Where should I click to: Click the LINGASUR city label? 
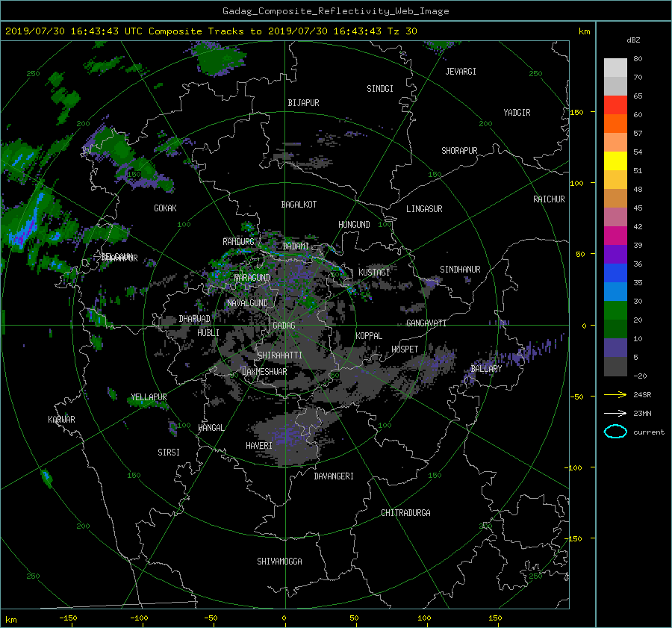(424, 209)
